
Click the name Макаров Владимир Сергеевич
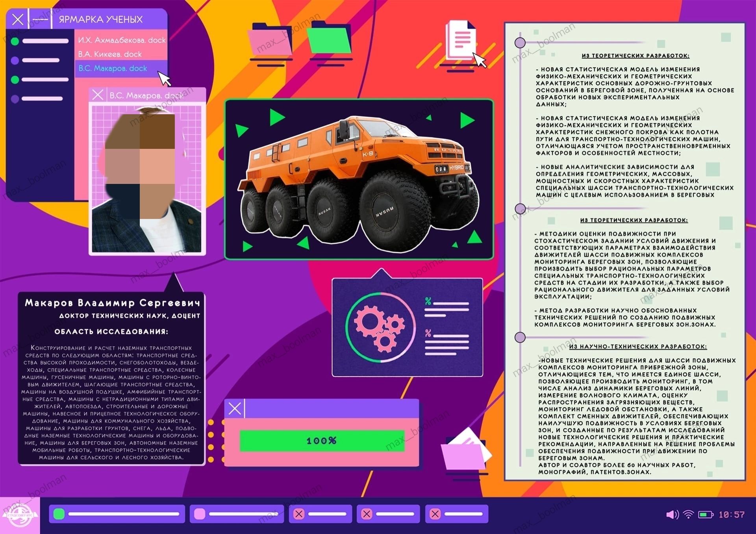coord(113,302)
